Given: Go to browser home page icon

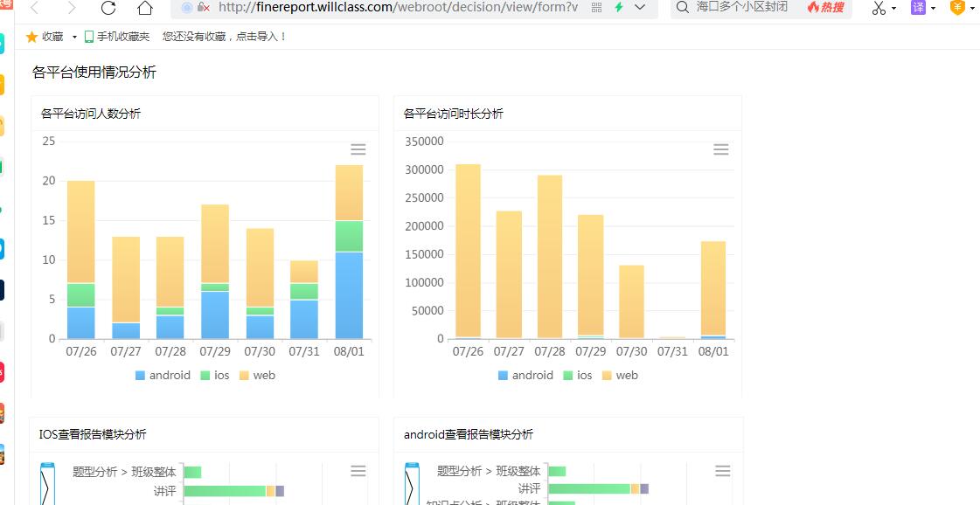Looking at the screenshot, I should pyautogui.click(x=145, y=8).
